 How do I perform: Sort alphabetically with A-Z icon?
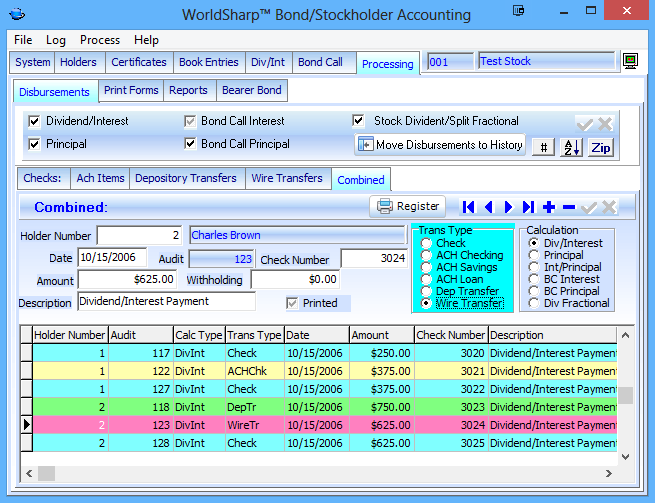click(571, 147)
